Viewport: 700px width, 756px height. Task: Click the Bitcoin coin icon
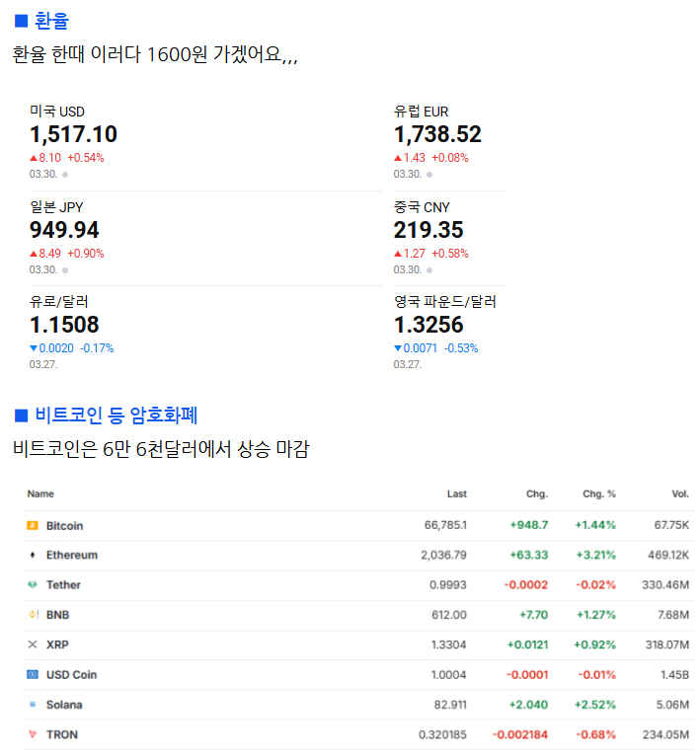[x=33, y=526]
